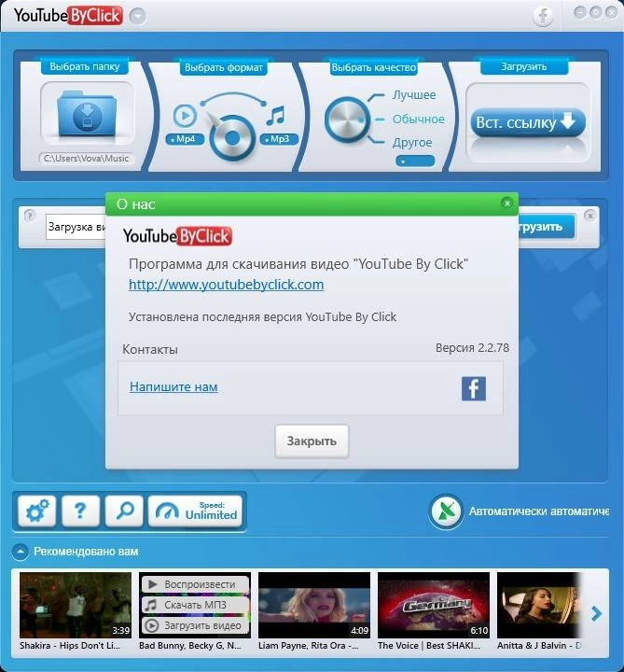Click Воспроизвести on Bad Bunny video

click(195, 584)
